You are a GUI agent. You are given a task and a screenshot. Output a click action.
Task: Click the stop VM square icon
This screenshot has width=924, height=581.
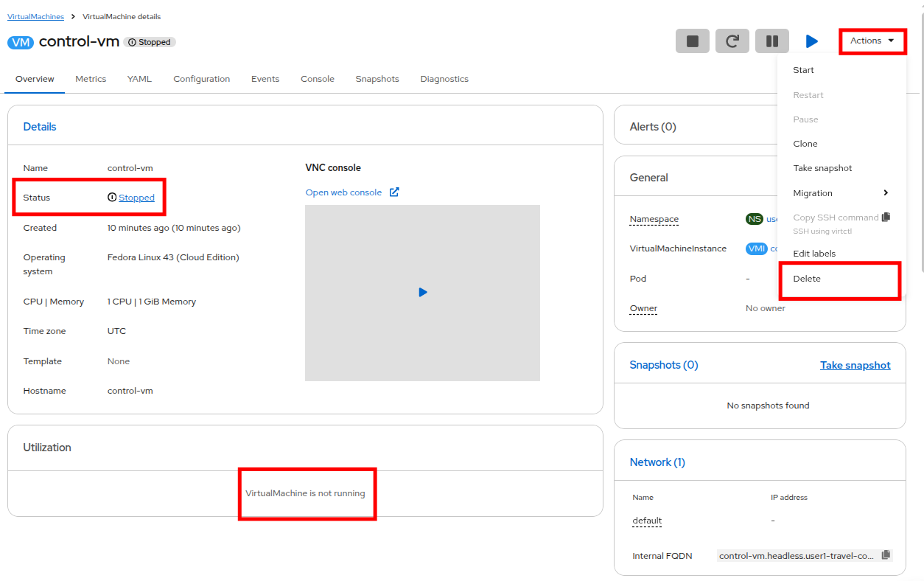691,41
